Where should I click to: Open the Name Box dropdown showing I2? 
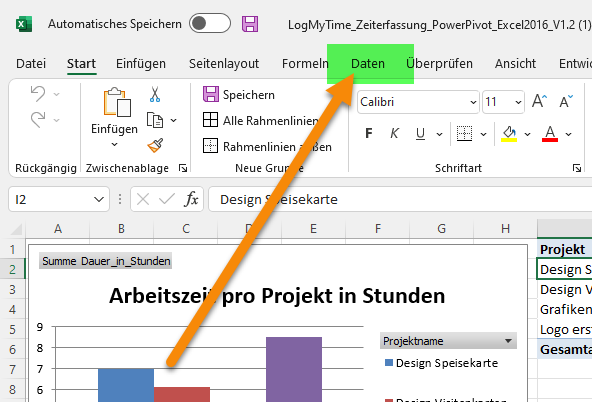click(x=99, y=199)
